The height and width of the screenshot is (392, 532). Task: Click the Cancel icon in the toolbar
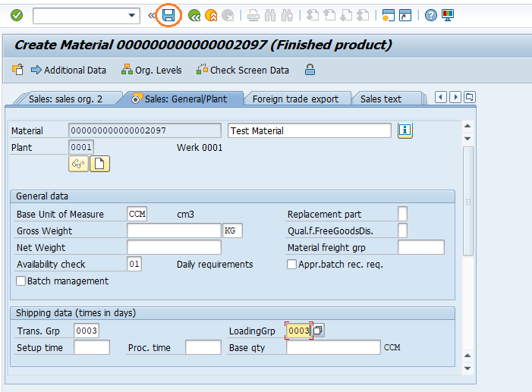(x=228, y=16)
